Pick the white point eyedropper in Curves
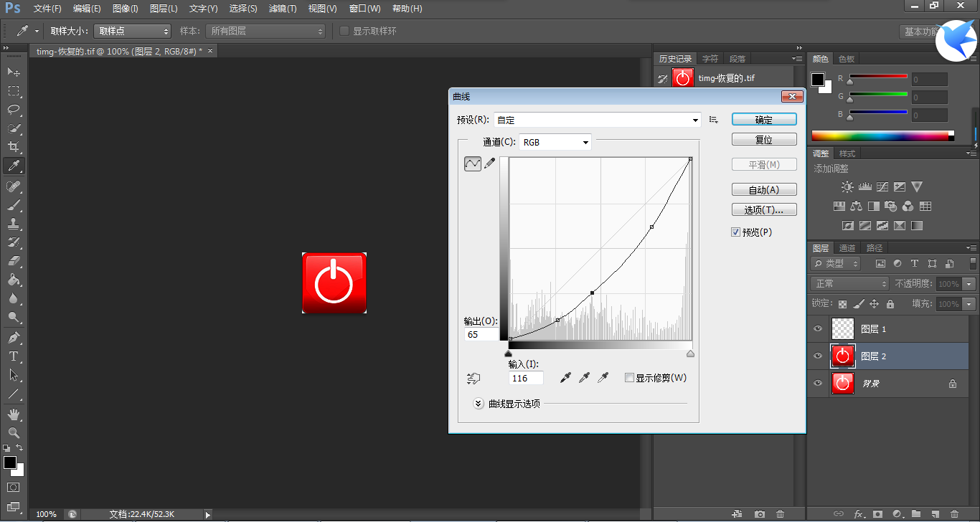 pos(603,377)
